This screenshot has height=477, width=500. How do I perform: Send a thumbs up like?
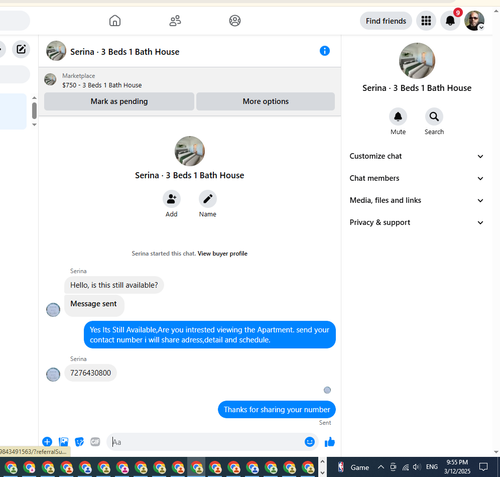click(330, 442)
